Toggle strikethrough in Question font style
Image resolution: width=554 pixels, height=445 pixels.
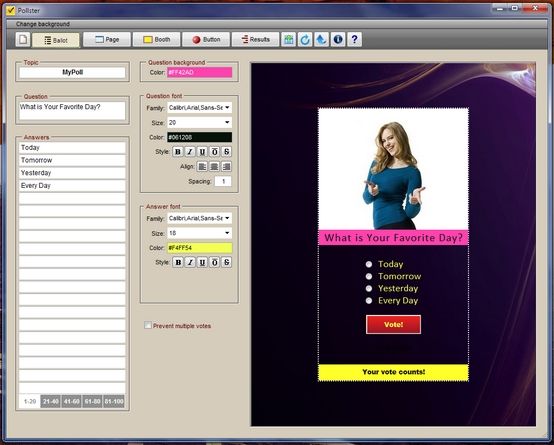click(x=226, y=152)
